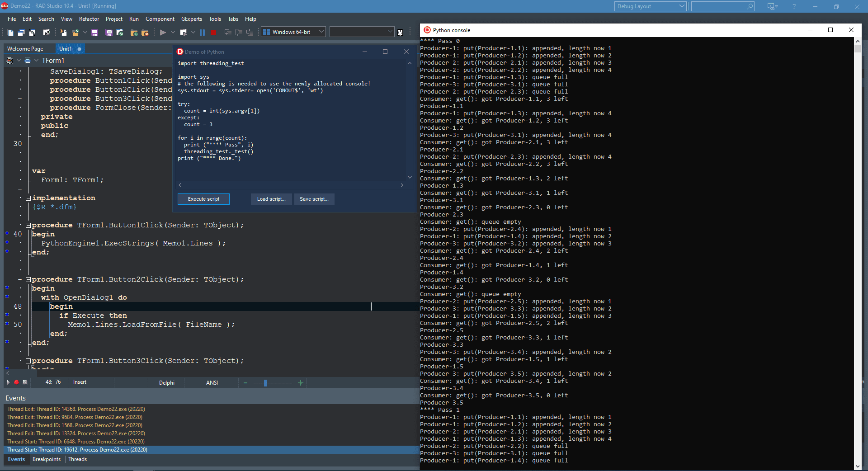Open the TForm1 methods dropdown arrow

tap(37, 61)
